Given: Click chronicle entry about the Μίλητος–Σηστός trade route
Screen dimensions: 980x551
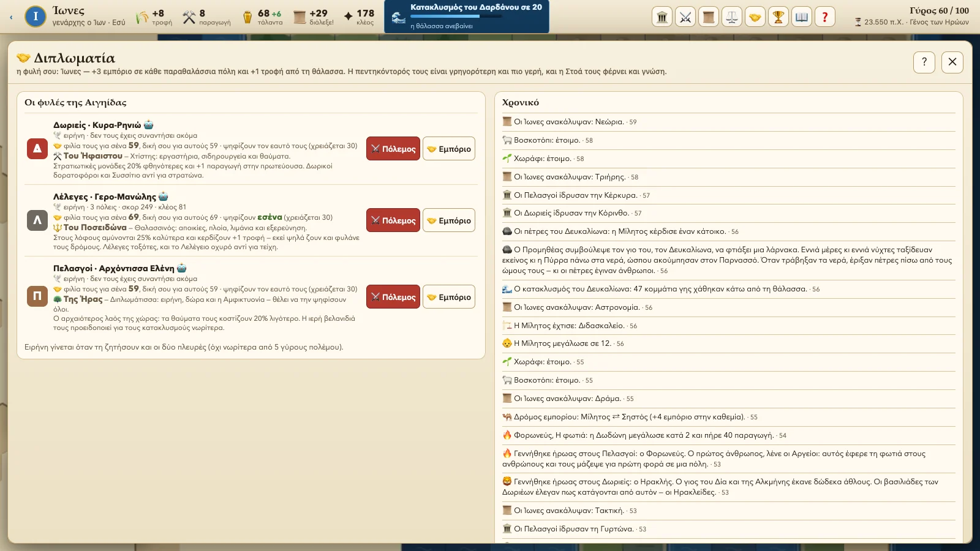Looking at the screenshot, I should click(729, 417).
